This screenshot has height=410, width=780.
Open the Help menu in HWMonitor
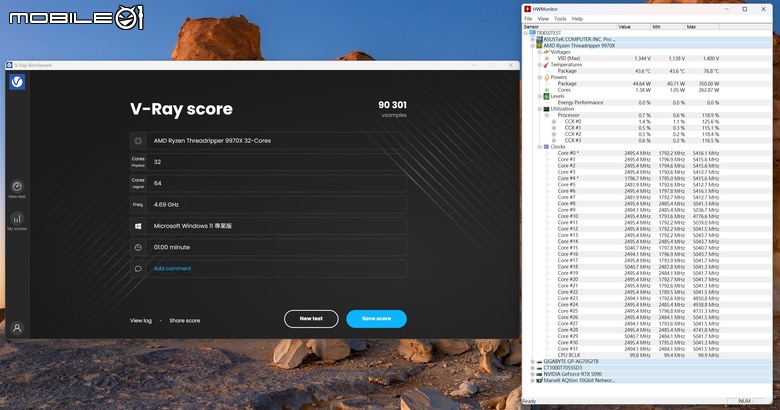coord(577,19)
